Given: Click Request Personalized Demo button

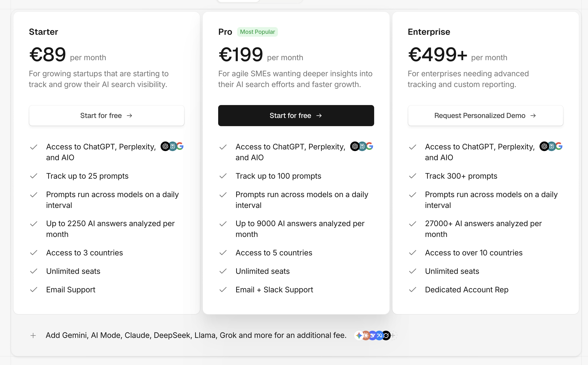Looking at the screenshot, I should click(x=485, y=115).
